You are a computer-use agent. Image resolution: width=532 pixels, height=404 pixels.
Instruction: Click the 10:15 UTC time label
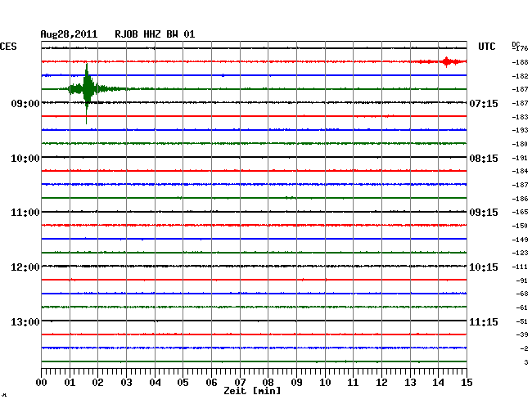pyautogui.click(x=484, y=267)
